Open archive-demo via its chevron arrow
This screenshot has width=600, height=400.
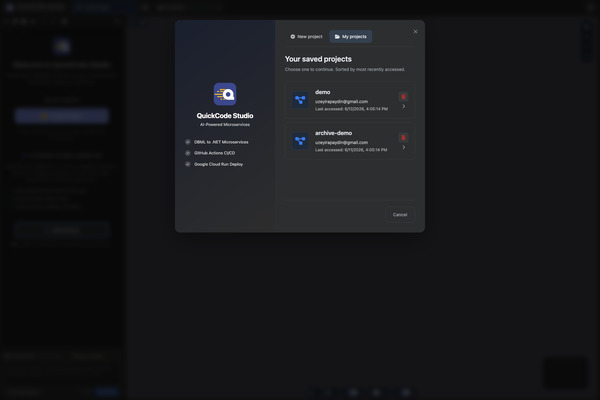(x=403, y=147)
